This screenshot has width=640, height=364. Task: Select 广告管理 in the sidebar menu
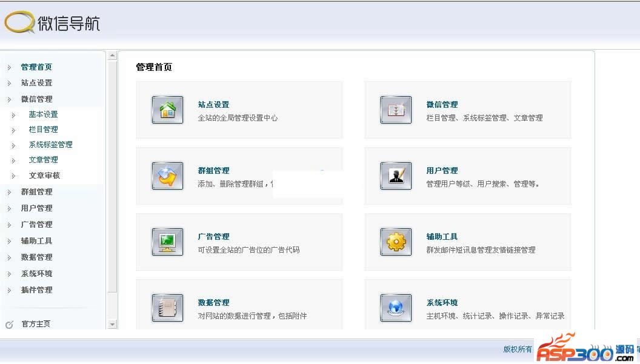[36, 225]
